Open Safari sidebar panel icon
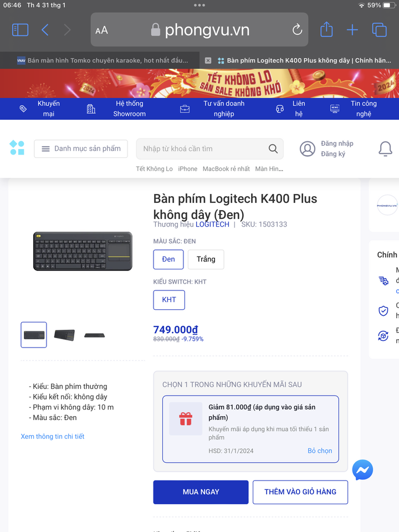The height and width of the screenshot is (532, 399). point(20,30)
